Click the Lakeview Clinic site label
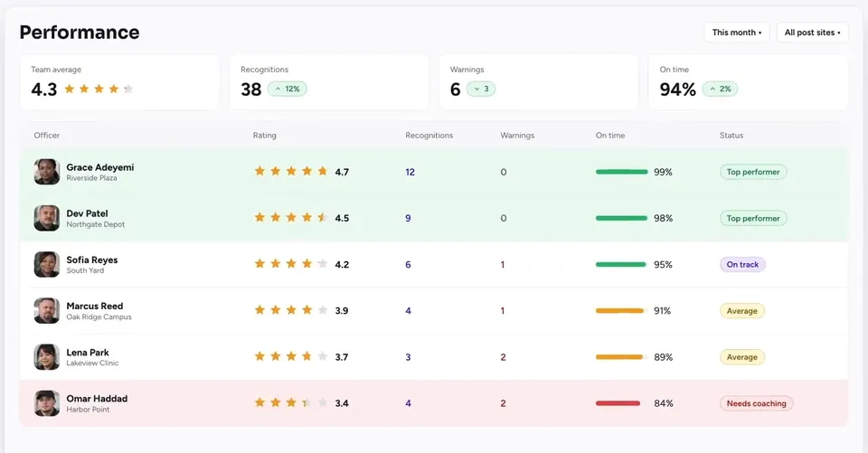Screen dimensions: 868x453 pyautogui.click(x=92, y=363)
